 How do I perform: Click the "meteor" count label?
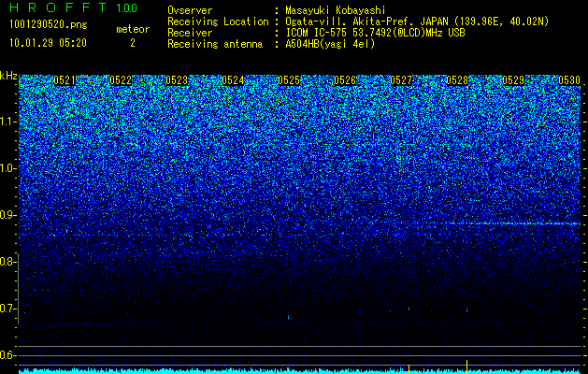[x=133, y=29]
